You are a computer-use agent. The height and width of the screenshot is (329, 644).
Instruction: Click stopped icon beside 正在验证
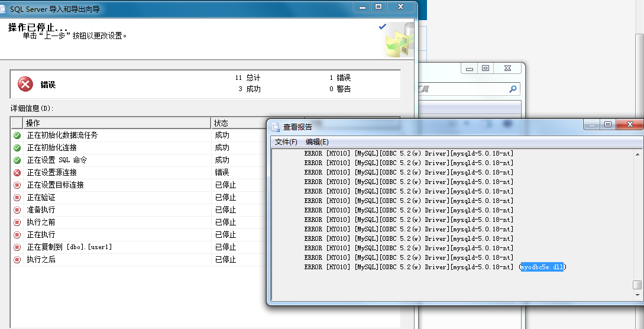coord(17,198)
